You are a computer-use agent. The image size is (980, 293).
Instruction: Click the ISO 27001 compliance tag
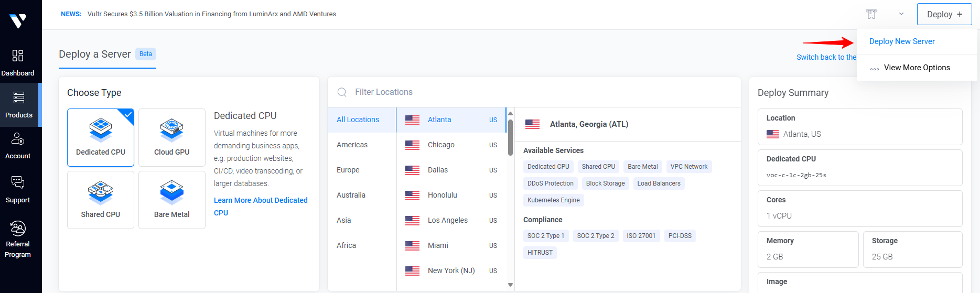tap(641, 236)
